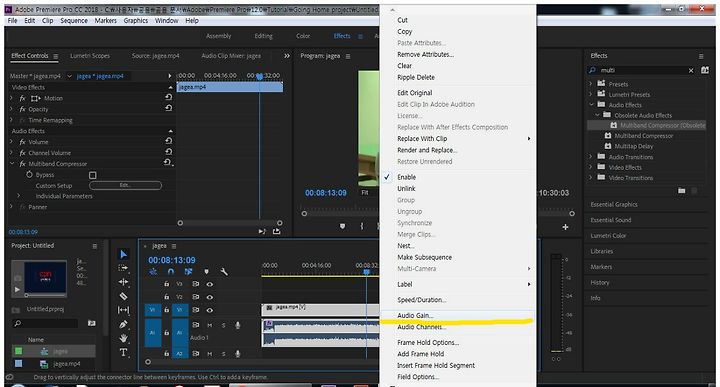Click Play Only Audio icon in Effect Controls

pos(262,231)
